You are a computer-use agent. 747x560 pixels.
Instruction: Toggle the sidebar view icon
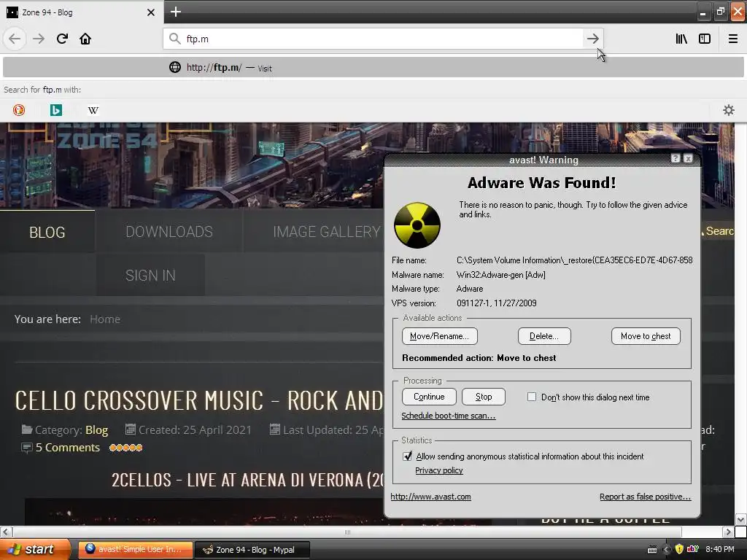705,39
